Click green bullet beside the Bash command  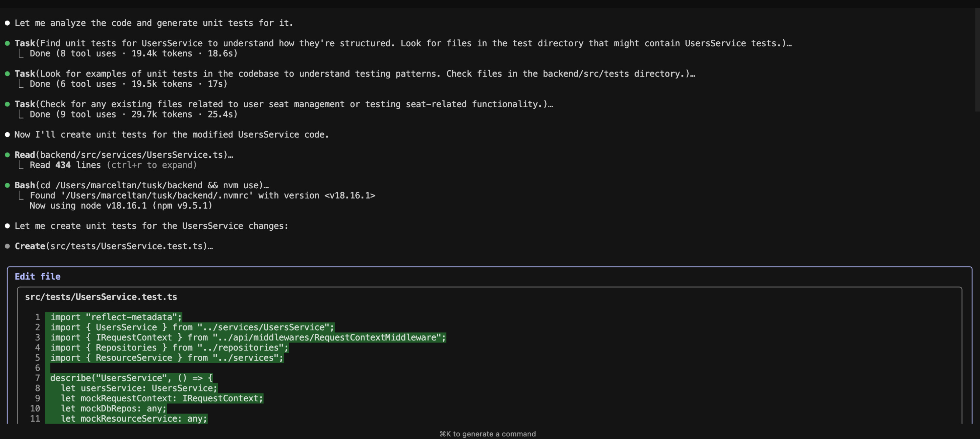[7, 185]
